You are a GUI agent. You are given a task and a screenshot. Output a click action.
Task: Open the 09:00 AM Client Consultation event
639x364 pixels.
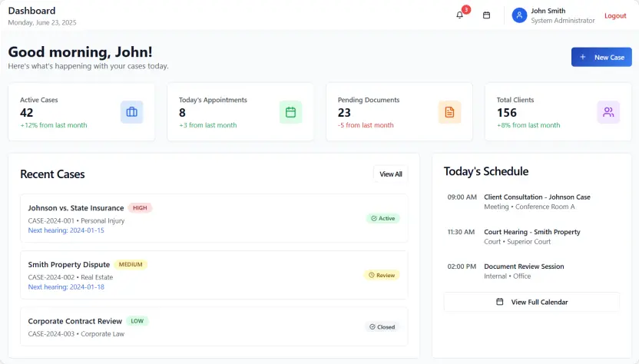tap(537, 197)
